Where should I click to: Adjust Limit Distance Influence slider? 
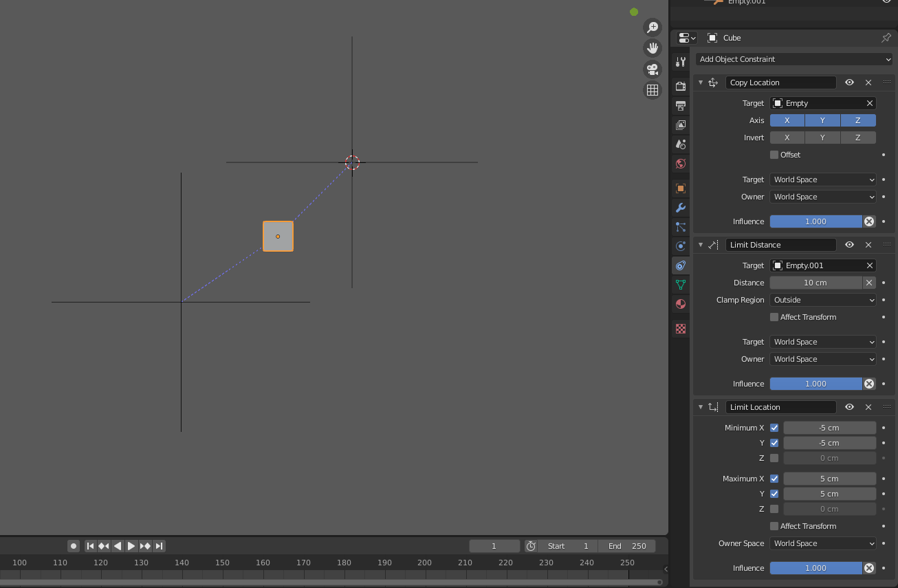815,384
